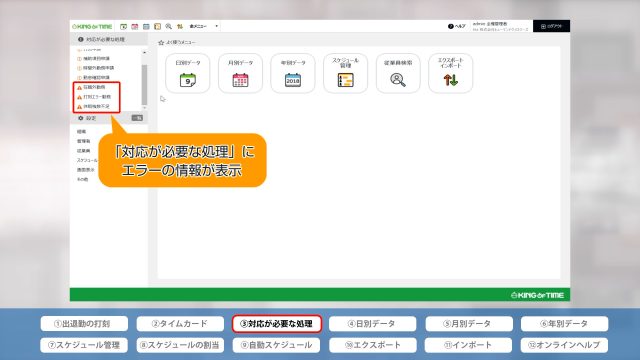Open the 月別データ tile with the pink calendar

240,73
